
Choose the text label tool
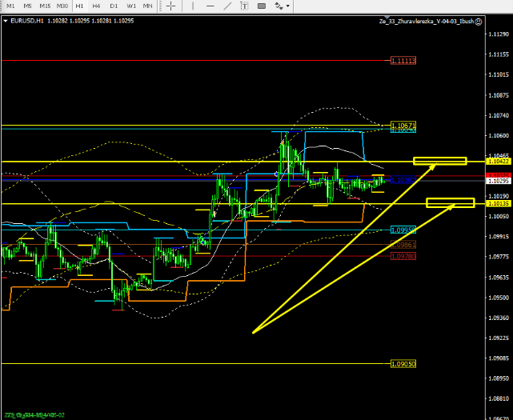[x=243, y=6]
